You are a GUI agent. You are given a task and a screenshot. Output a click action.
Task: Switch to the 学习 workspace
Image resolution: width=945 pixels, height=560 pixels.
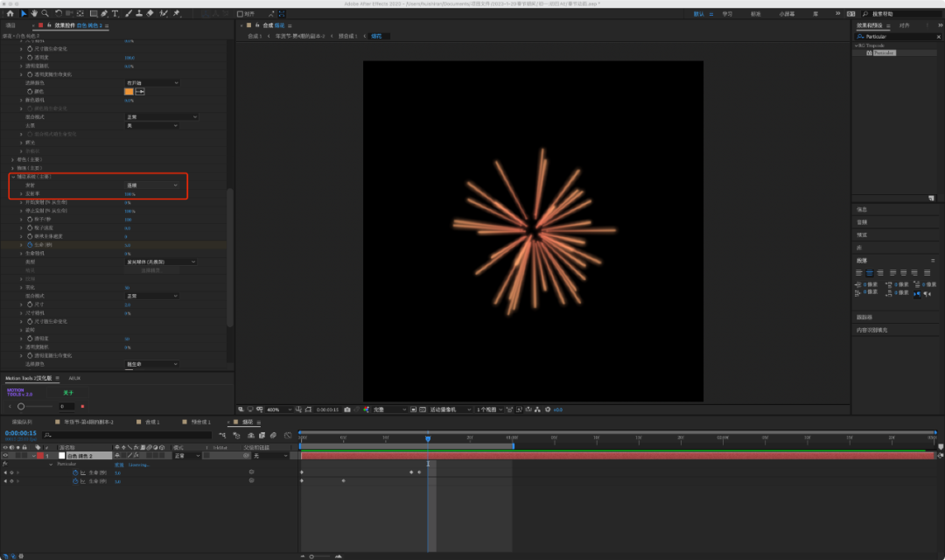pos(727,14)
